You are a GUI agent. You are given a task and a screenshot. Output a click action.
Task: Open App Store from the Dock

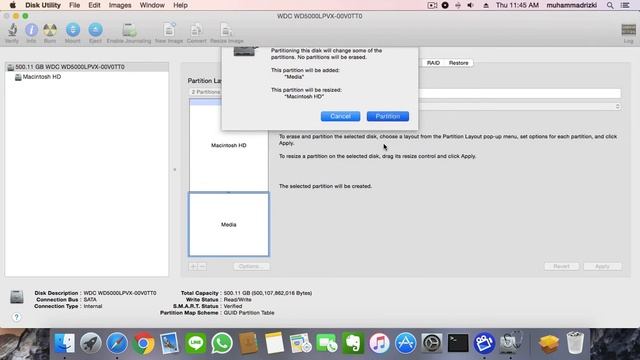tap(405, 343)
